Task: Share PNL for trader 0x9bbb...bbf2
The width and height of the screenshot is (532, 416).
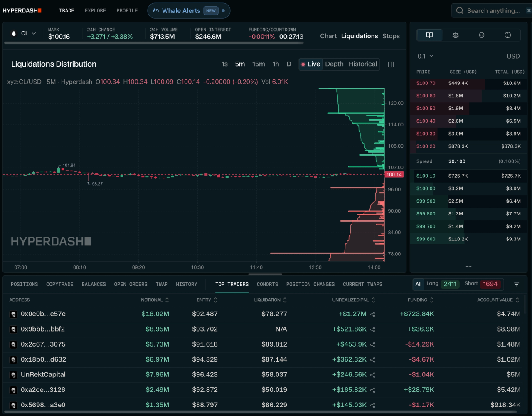Action: tap(373, 329)
